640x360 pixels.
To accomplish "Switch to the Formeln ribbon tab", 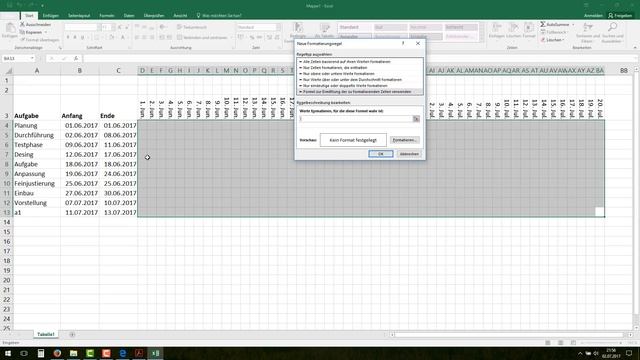I will tap(107, 16).
